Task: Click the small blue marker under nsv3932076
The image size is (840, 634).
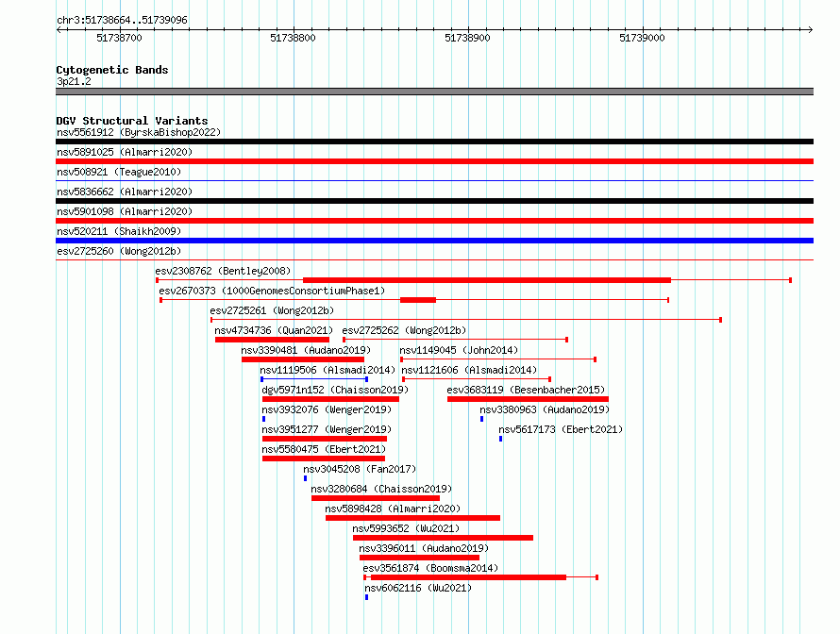Action: (x=263, y=419)
